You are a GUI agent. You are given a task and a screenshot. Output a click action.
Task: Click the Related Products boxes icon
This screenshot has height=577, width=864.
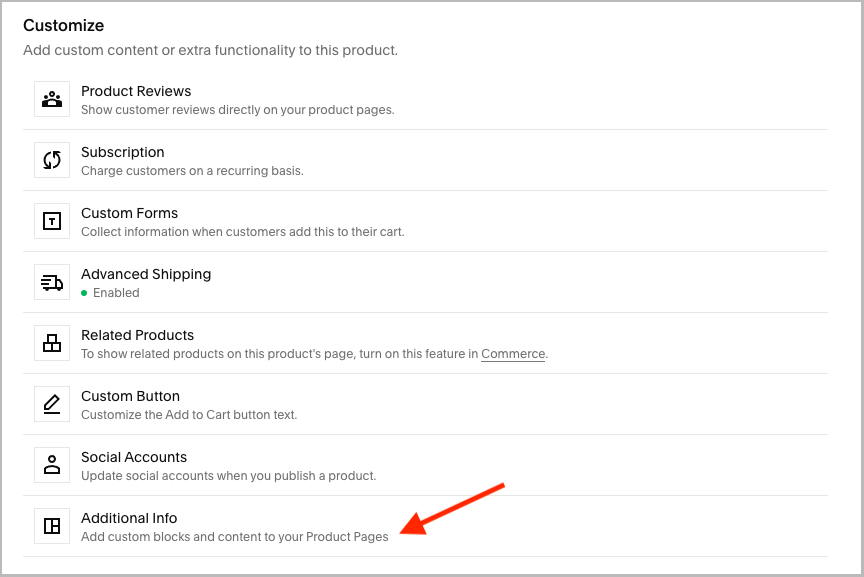pyautogui.click(x=52, y=343)
